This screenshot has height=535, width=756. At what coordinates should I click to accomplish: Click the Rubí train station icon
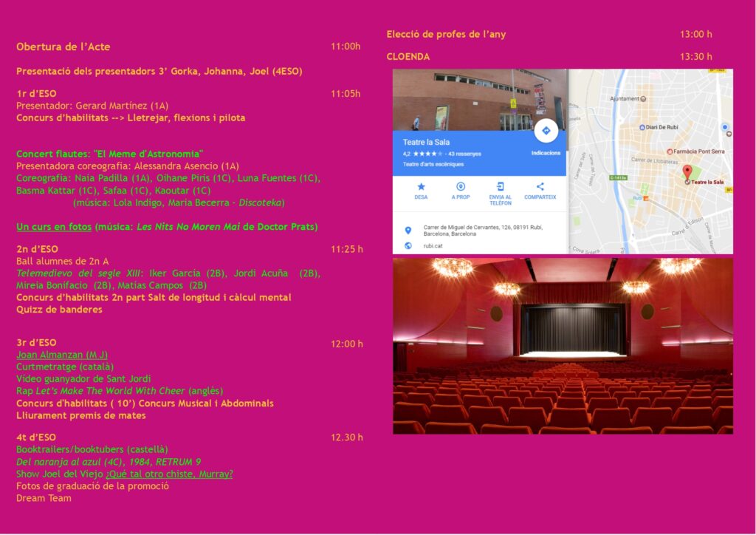(645, 198)
